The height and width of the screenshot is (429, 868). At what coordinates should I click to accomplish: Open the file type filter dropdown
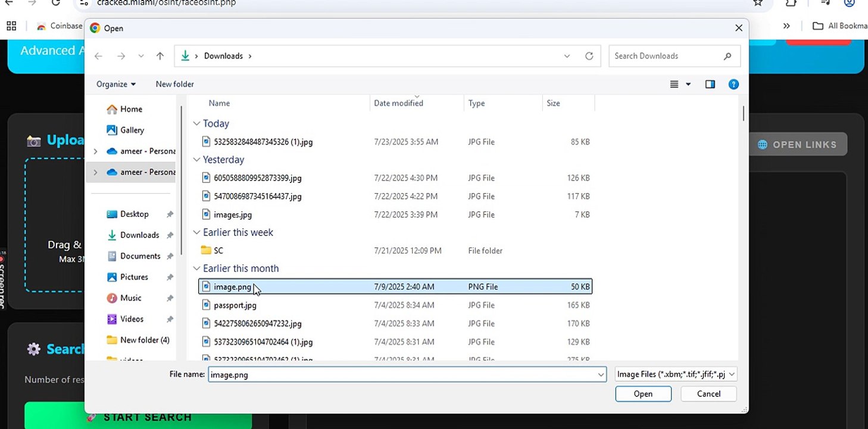(x=676, y=374)
